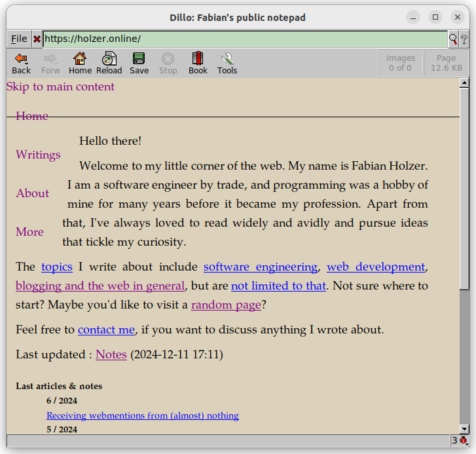Click the 'Last articles & notes' heading
Image resolution: width=476 pixels, height=454 pixels.
[59, 387]
